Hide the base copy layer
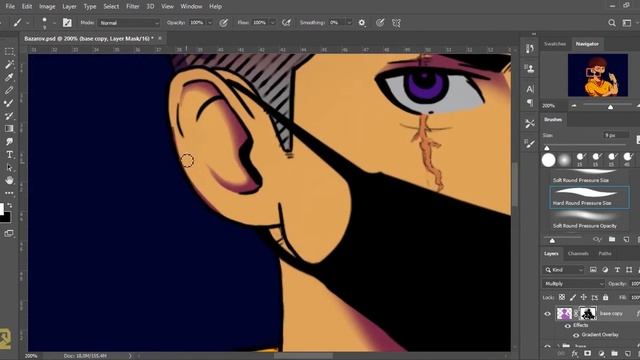Viewport: 640px width, 360px height. tap(547, 313)
